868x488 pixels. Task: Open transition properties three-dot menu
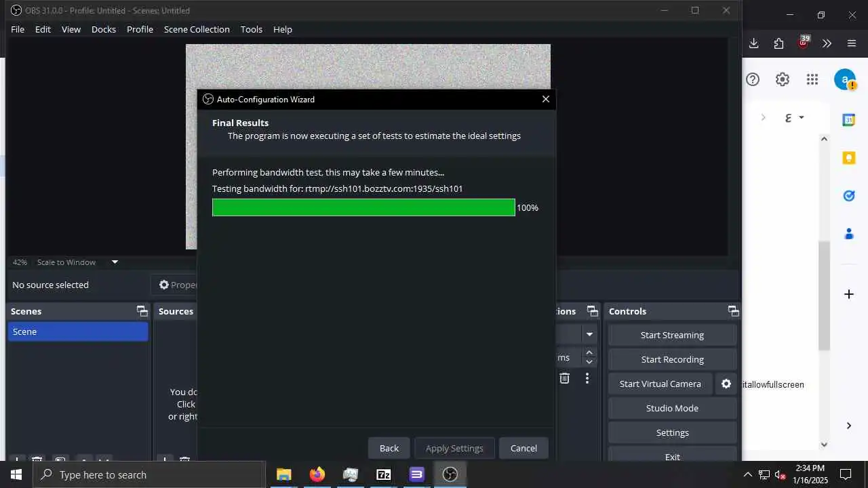coord(587,378)
